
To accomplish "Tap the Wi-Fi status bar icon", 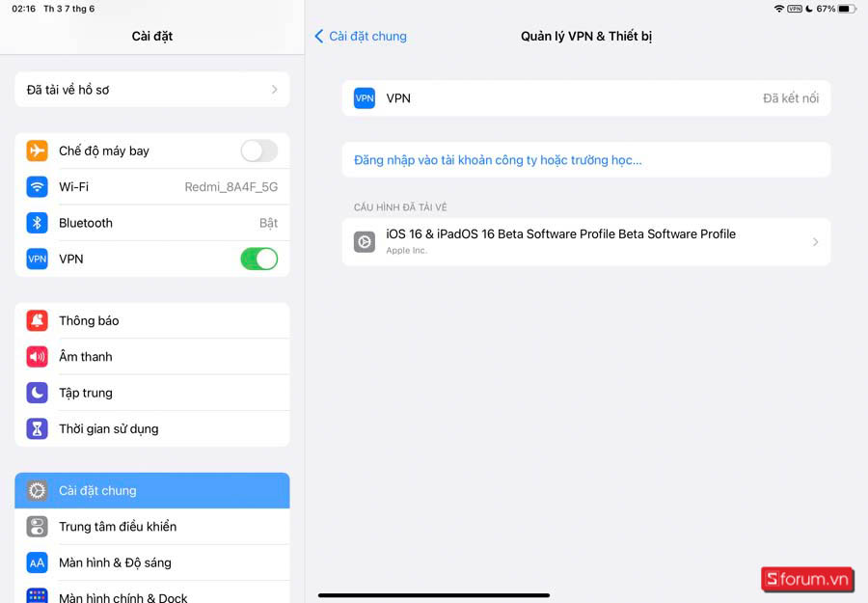I will coord(779,9).
